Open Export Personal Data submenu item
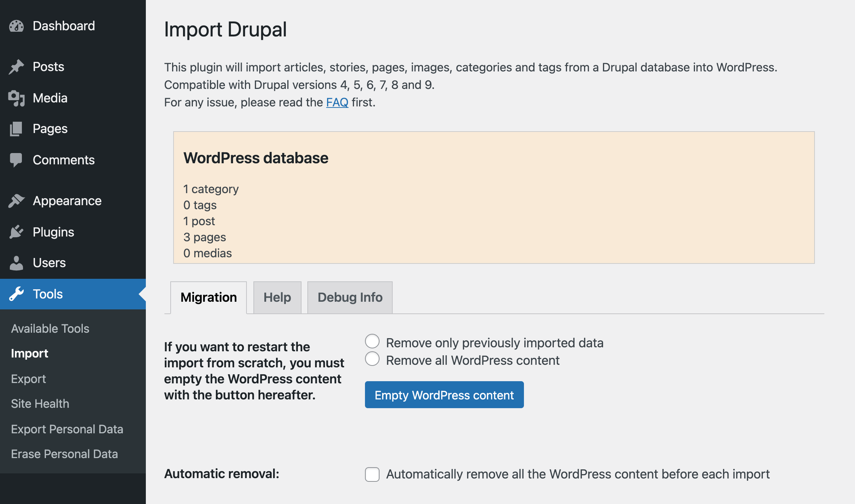This screenshot has height=504, width=855. 67,429
